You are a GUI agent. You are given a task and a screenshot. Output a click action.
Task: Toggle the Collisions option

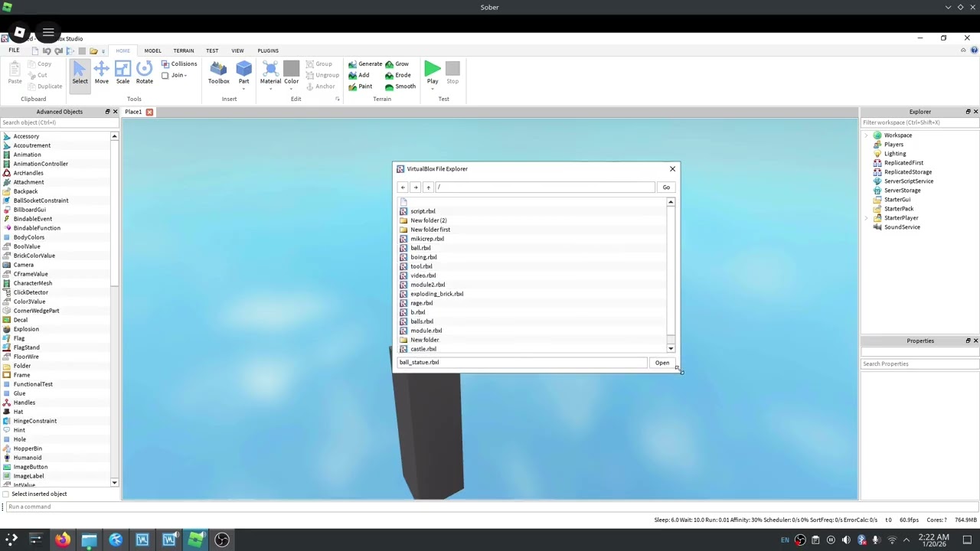pos(179,64)
